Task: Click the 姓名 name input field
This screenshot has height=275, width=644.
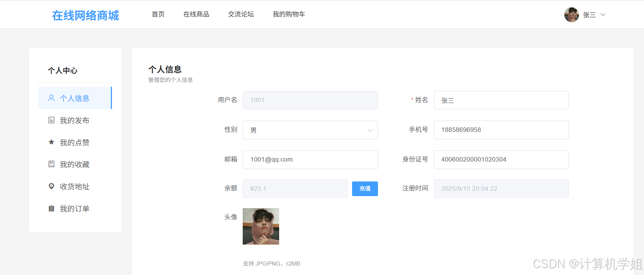Action: (501, 100)
